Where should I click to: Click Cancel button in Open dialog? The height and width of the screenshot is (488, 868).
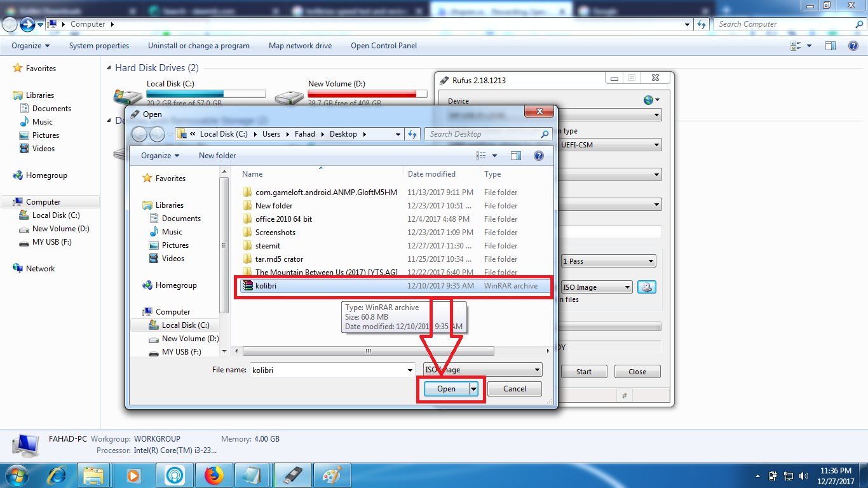coord(515,389)
